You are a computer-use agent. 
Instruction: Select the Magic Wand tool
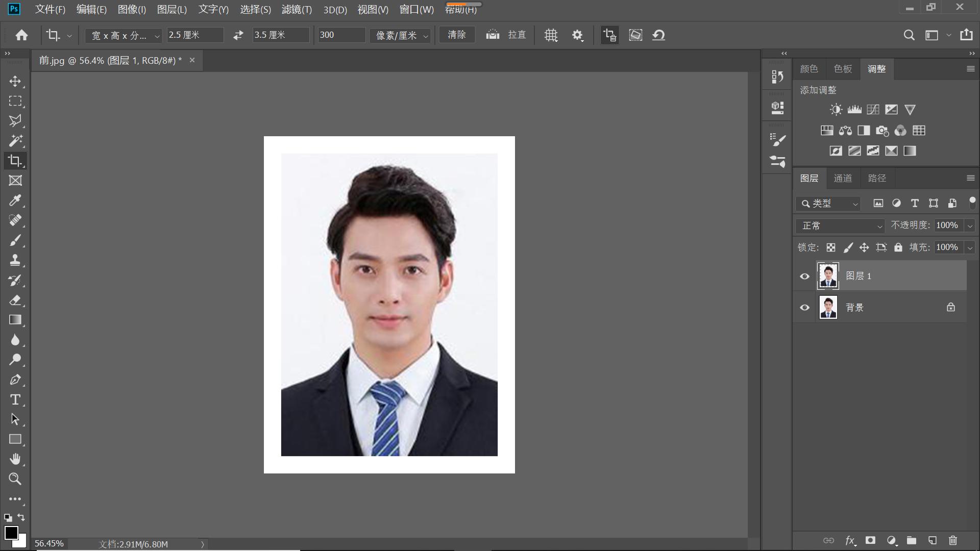coord(15,140)
